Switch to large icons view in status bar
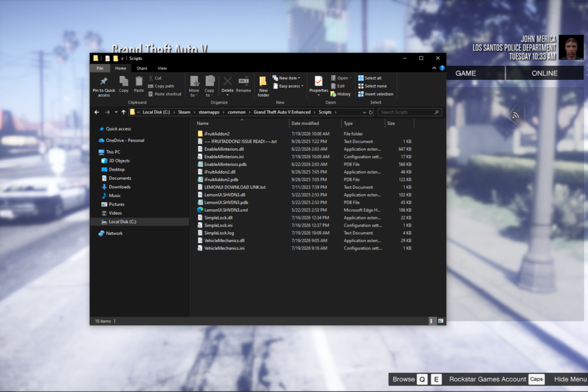Viewport: 588px width, 392px height. pos(440,321)
